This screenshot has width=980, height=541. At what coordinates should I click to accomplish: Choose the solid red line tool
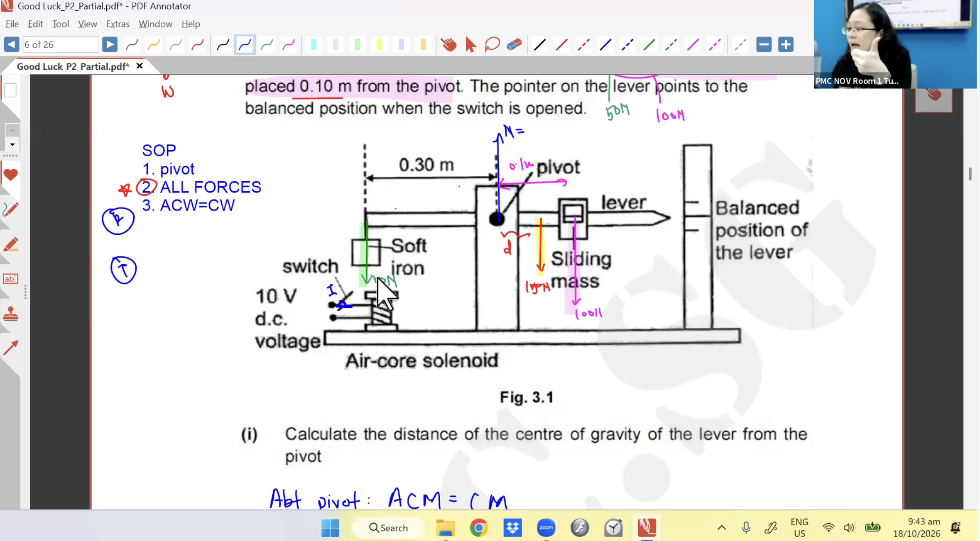tap(561, 44)
